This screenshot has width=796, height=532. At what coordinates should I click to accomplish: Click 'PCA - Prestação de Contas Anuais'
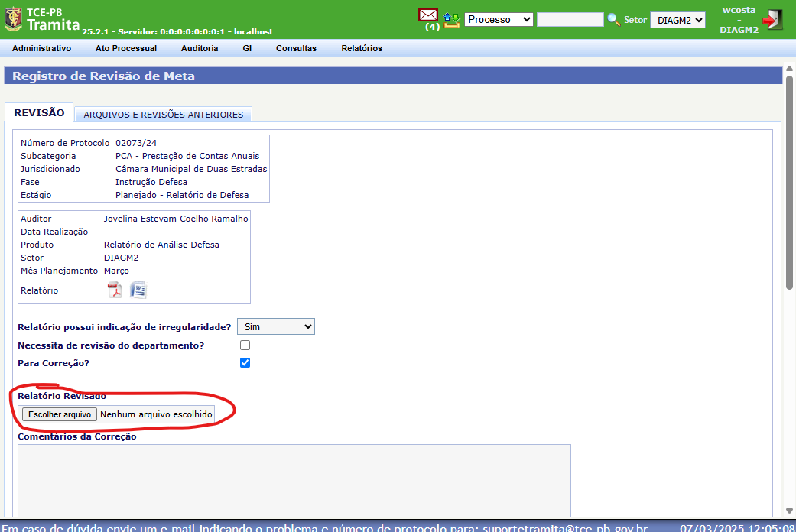[x=187, y=156]
